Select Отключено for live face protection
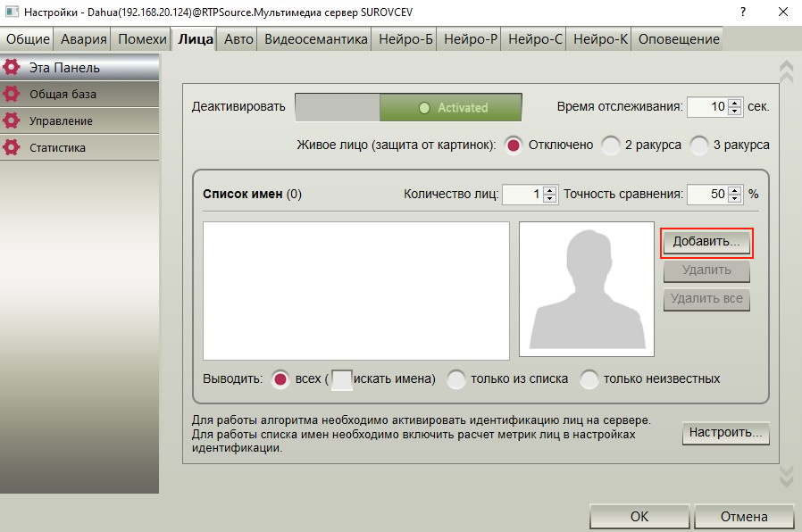This screenshot has height=532, width=802. pos(513,145)
